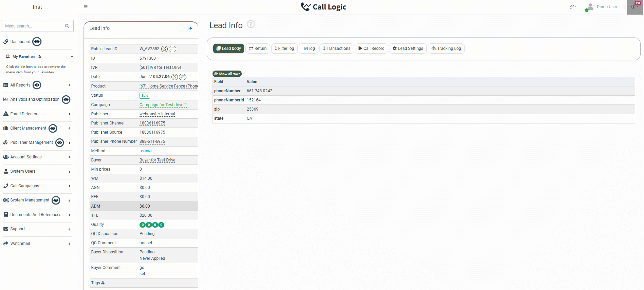Viewport: 644px width, 290px height.
Task: Expand the Support submenu arrow
Action: pyautogui.click(x=70, y=229)
